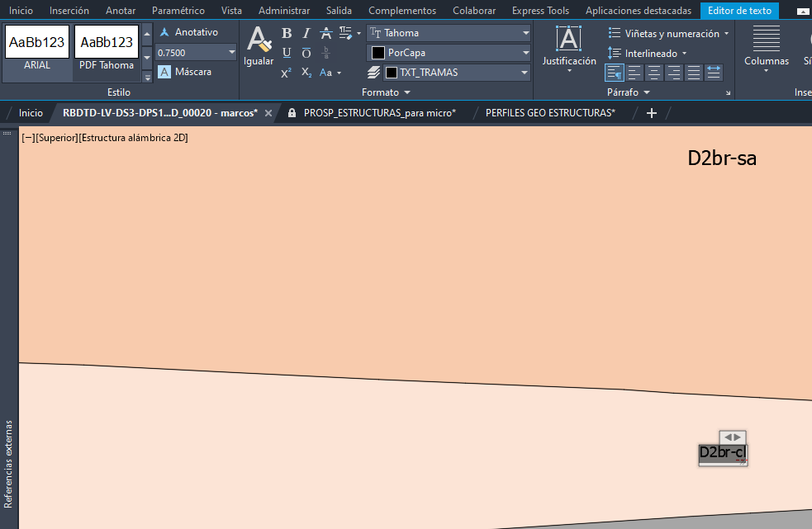The height and width of the screenshot is (529, 812).
Task: Click the stack fraction icon
Action: tap(325, 53)
